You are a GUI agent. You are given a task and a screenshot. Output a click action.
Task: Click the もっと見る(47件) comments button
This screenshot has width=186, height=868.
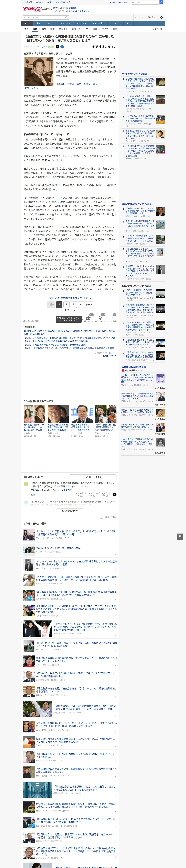point(70,511)
